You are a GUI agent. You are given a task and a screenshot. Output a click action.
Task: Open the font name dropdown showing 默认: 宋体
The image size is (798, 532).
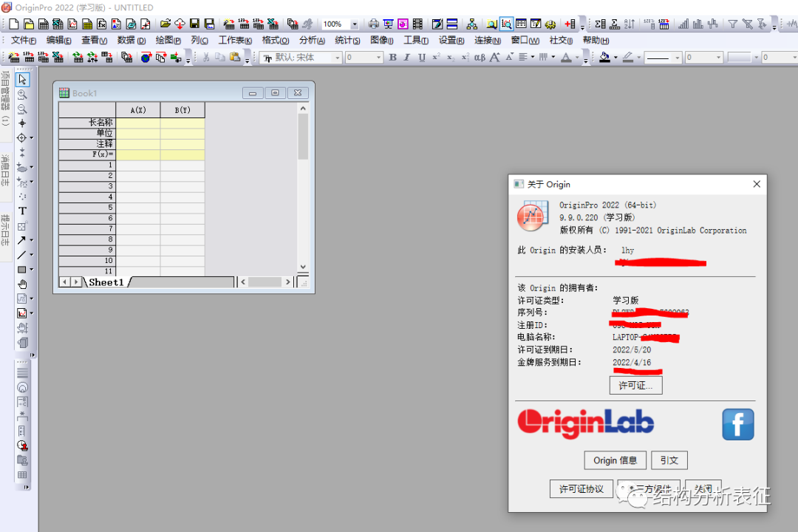click(337, 58)
